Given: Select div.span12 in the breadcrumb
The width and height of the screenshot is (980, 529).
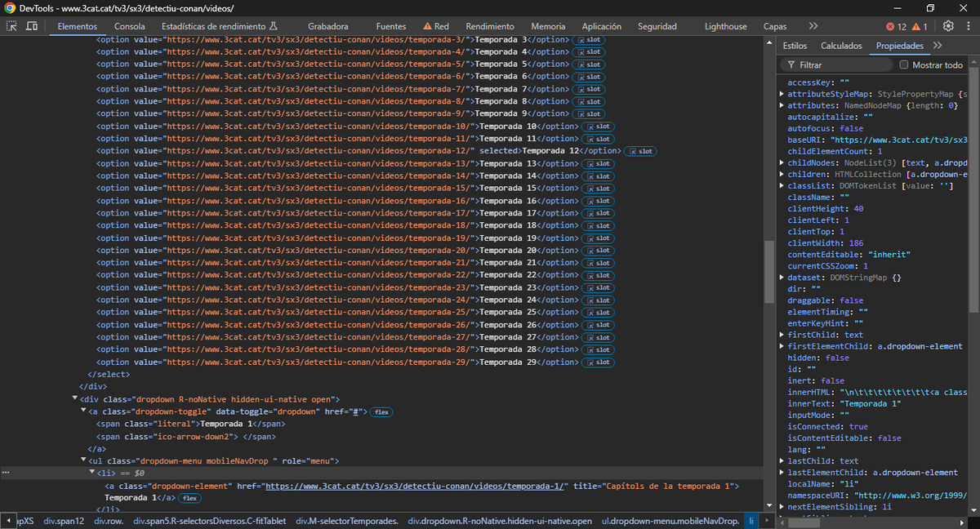Looking at the screenshot, I should [65, 521].
